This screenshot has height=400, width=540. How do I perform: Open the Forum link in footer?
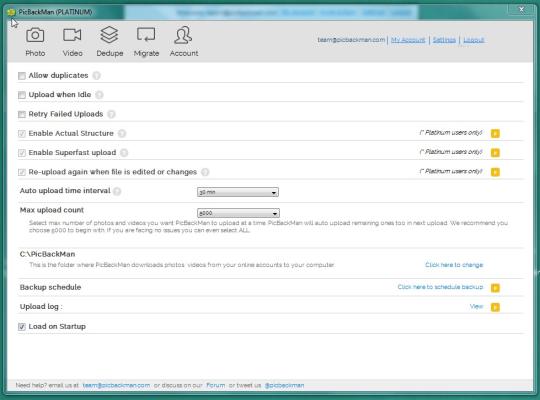216,385
